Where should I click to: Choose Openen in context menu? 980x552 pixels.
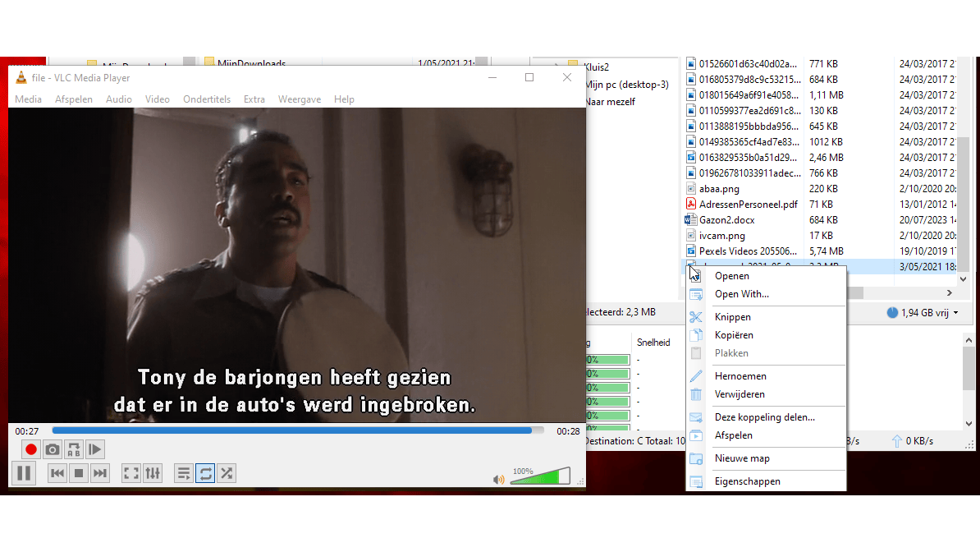tap(767, 276)
